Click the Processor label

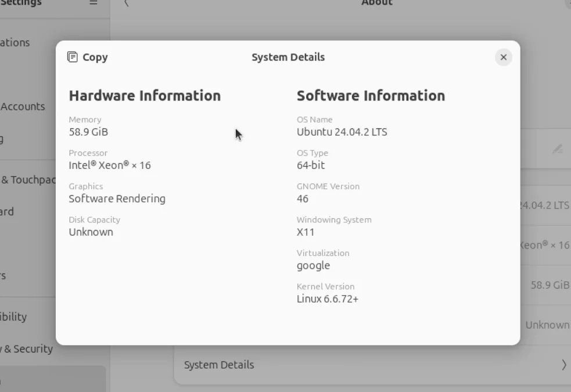(88, 153)
